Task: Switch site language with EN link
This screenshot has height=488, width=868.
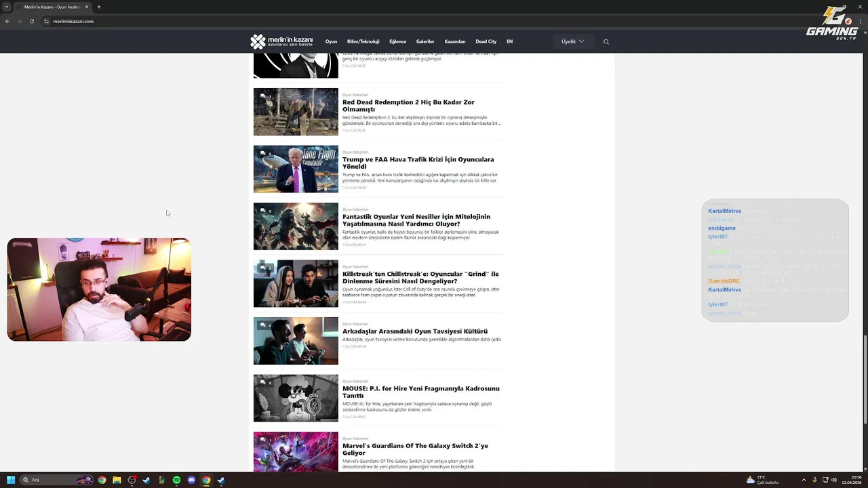Action: 510,41
